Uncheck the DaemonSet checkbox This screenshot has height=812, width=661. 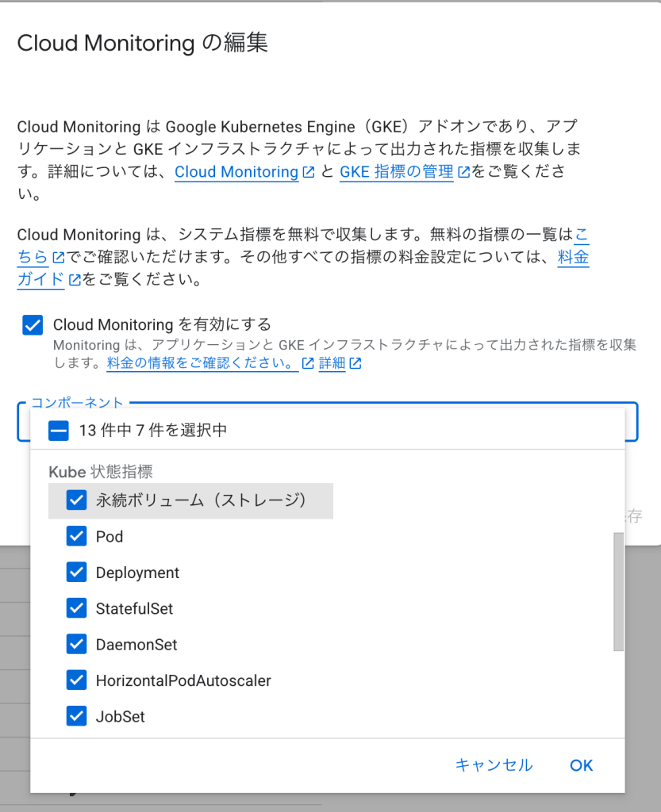pos(77,644)
